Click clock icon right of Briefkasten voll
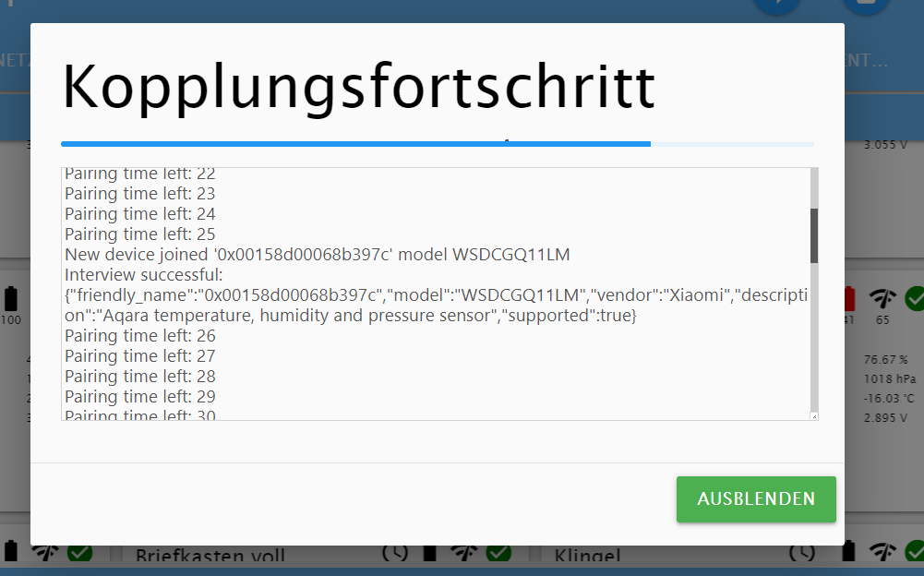 (395, 552)
